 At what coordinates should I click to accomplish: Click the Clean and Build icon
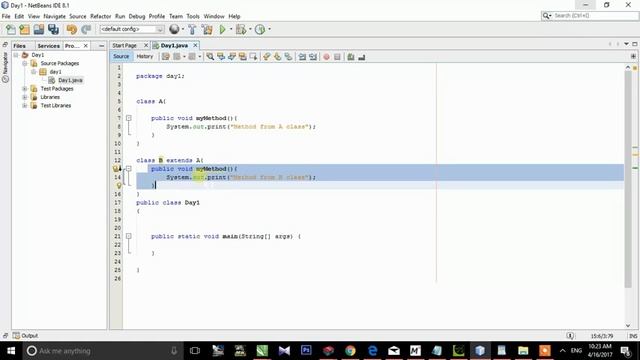click(207, 29)
